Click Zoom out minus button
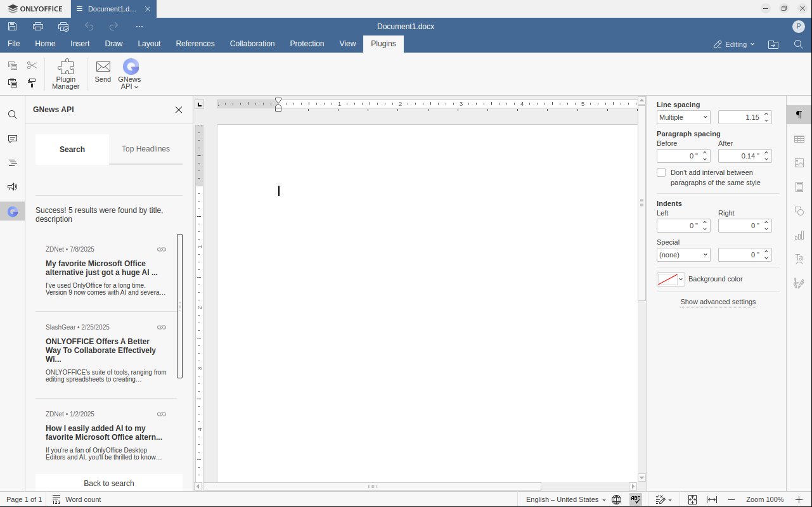The width and height of the screenshot is (812, 507). click(x=731, y=499)
